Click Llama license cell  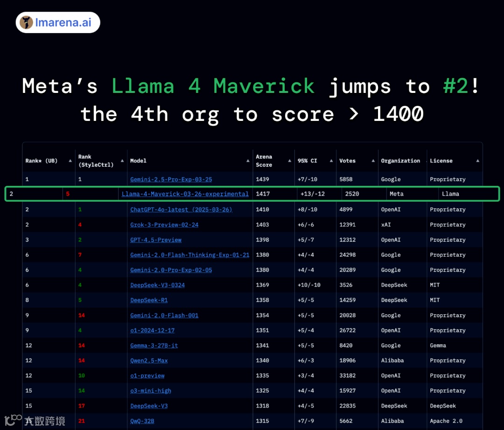coord(450,194)
